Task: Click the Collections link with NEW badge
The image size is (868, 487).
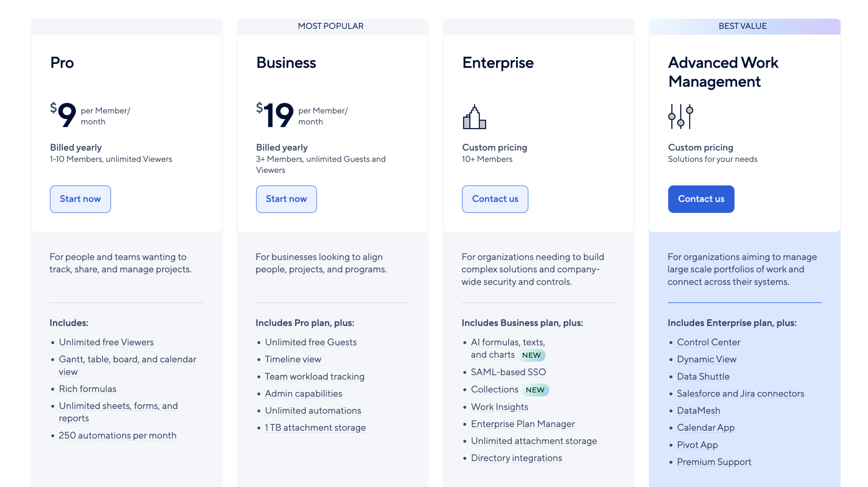Action: 495,390
